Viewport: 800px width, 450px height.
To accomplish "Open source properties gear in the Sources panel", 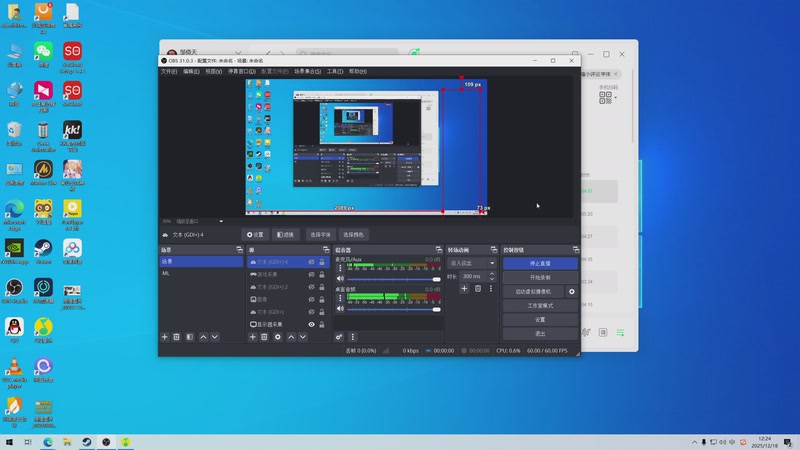I will click(x=278, y=337).
